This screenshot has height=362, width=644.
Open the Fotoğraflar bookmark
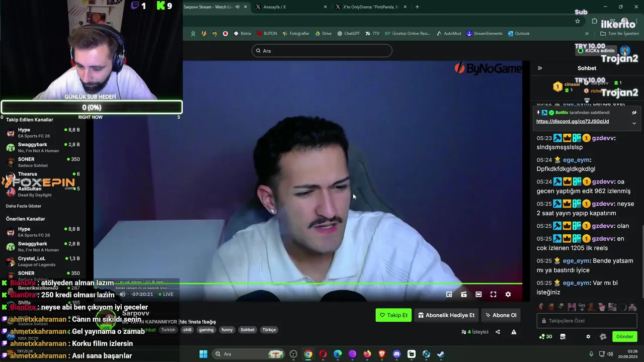pyautogui.click(x=296, y=34)
